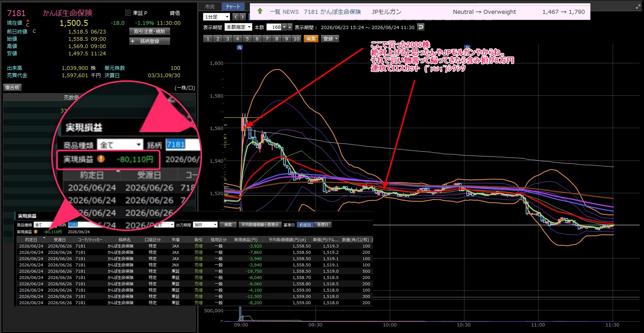Viewport: 644px width, 333px height.
Task: Open the 1分足 timeframe dropdown
Action: click(x=216, y=17)
